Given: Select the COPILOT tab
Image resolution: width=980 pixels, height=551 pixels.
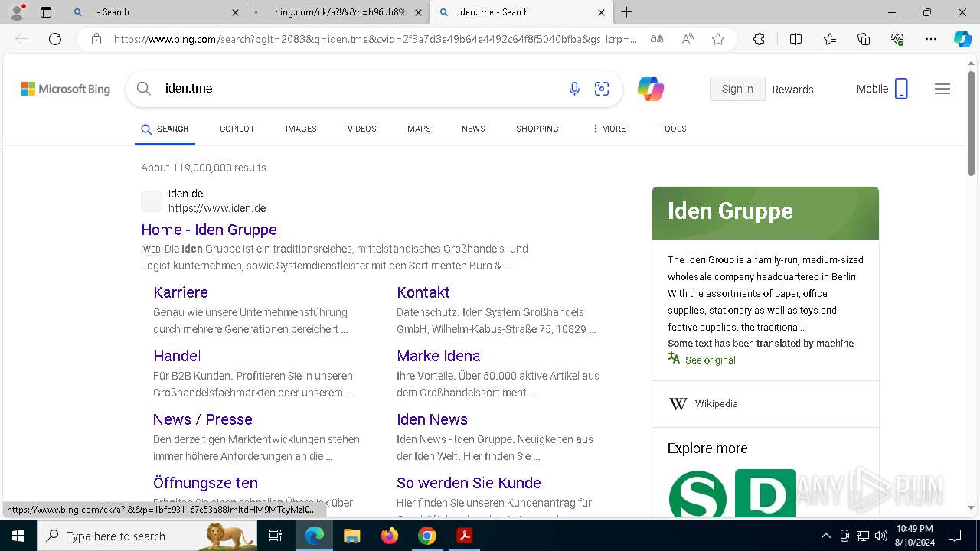Looking at the screenshot, I should tap(237, 129).
